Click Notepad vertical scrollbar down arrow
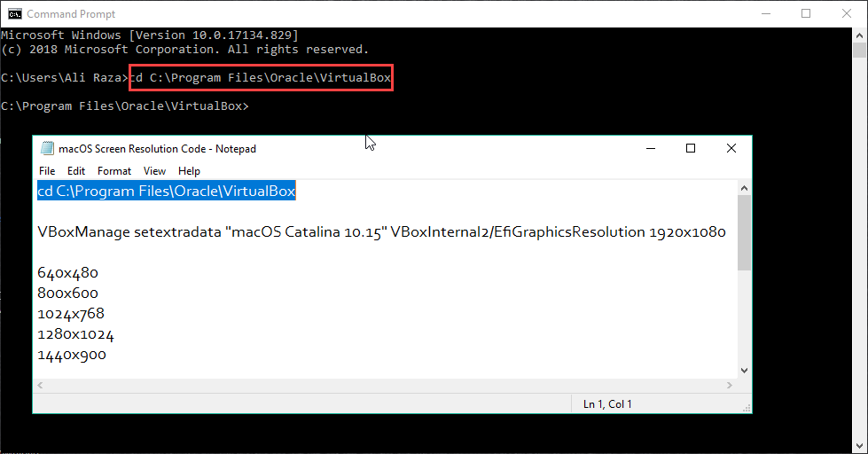Image resolution: width=868 pixels, height=454 pixels. pos(744,371)
